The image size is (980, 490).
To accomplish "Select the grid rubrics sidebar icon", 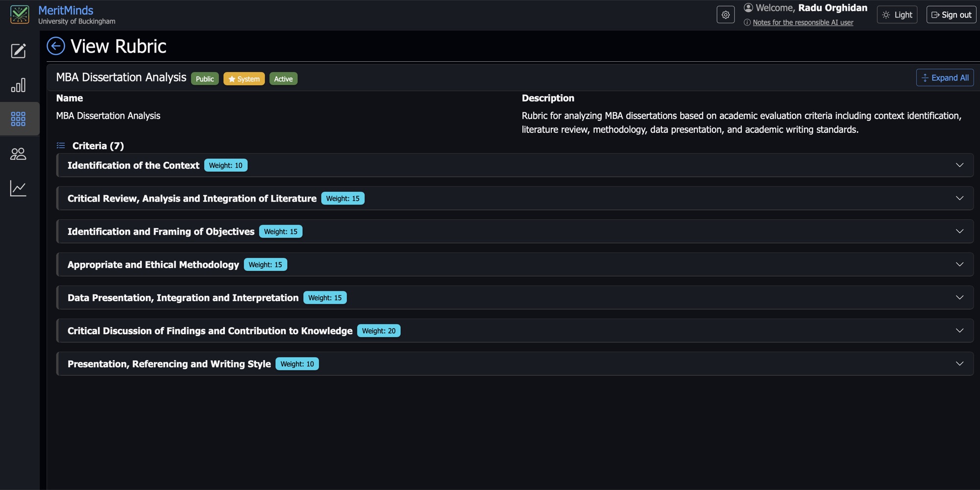I will coord(18,119).
